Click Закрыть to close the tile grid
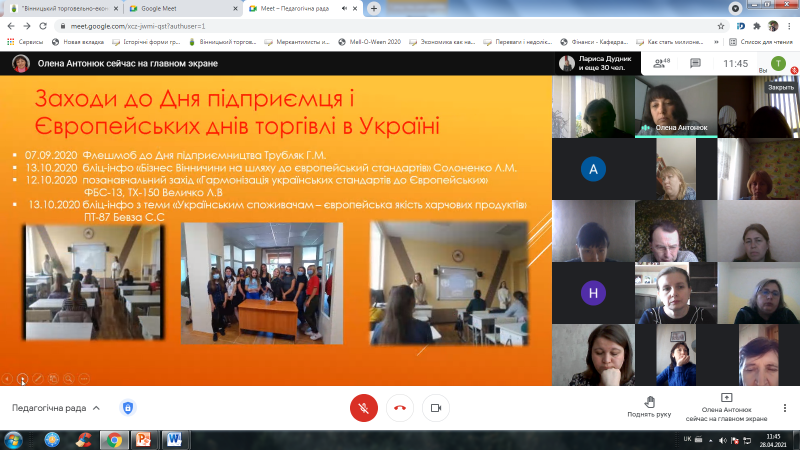 pyautogui.click(x=781, y=87)
